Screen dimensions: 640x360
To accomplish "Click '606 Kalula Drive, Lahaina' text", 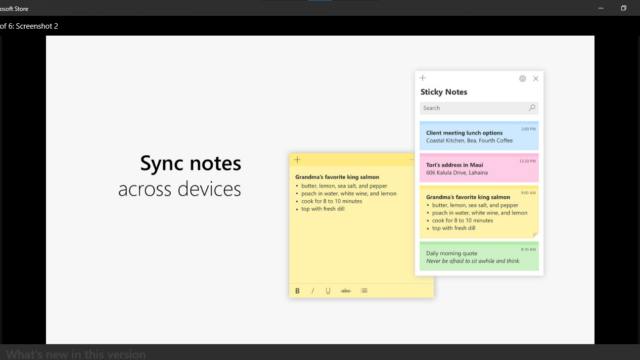I will point(457,173).
